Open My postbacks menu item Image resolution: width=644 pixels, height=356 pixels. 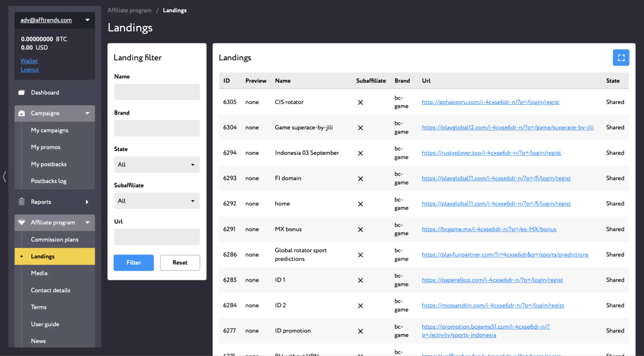coord(49,164)
